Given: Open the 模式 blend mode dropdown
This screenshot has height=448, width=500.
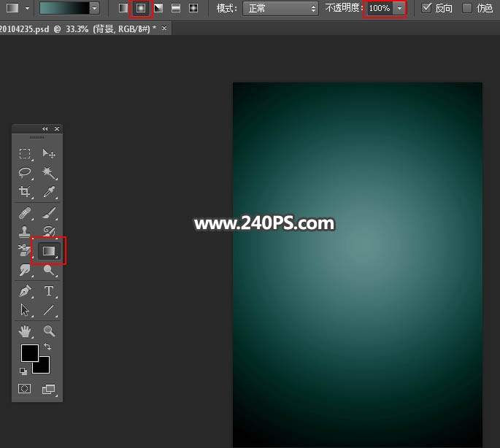Looking at the screenshot, I should pyautogui.click(x=280, y=8).
